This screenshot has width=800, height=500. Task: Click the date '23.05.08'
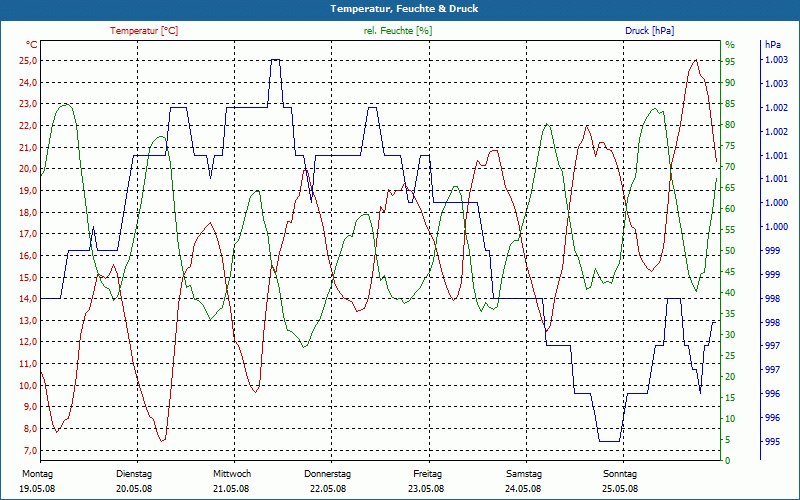tap(426, 489)
